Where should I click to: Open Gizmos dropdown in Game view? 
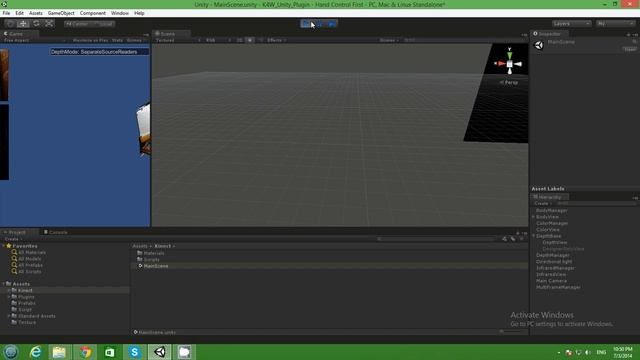coord(136,40)
